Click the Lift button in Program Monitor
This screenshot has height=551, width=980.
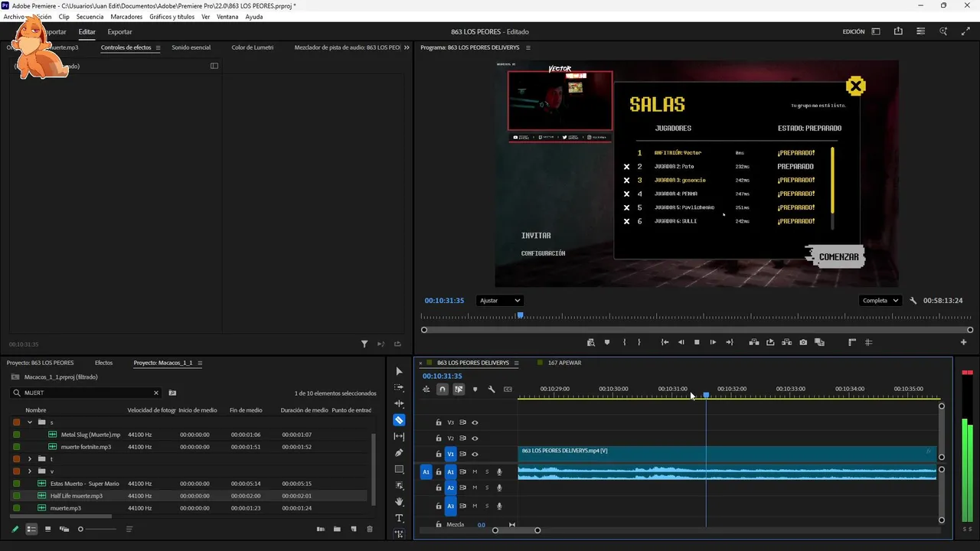coord(754,342)
